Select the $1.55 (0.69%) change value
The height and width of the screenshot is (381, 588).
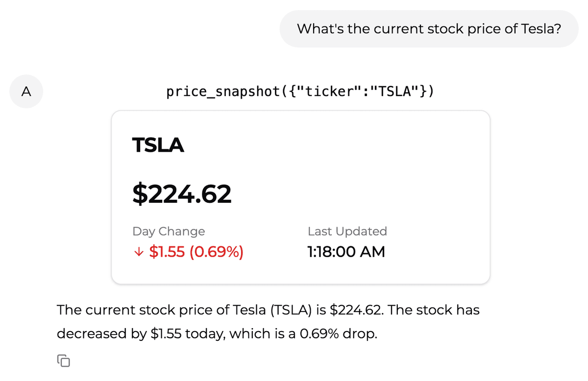click(x=195, y=252)
